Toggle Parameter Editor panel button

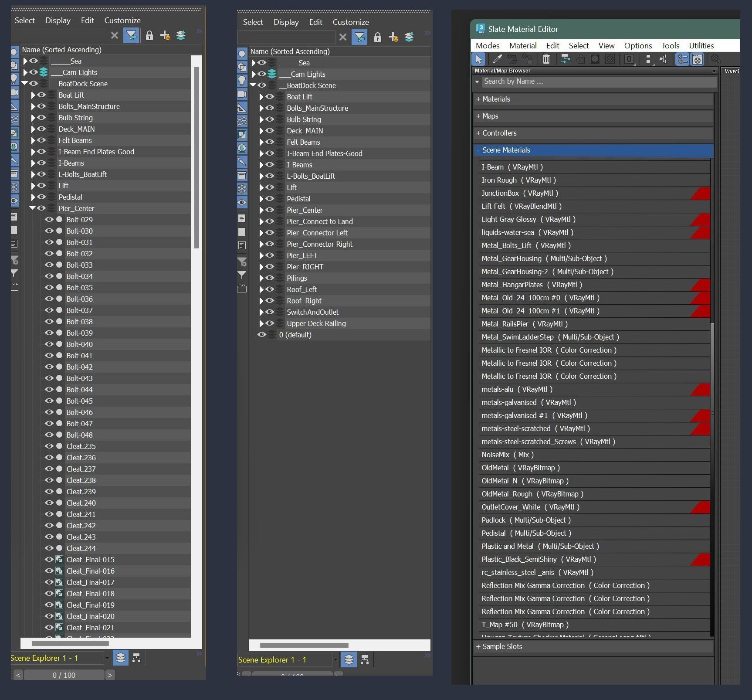pos(697,59)
